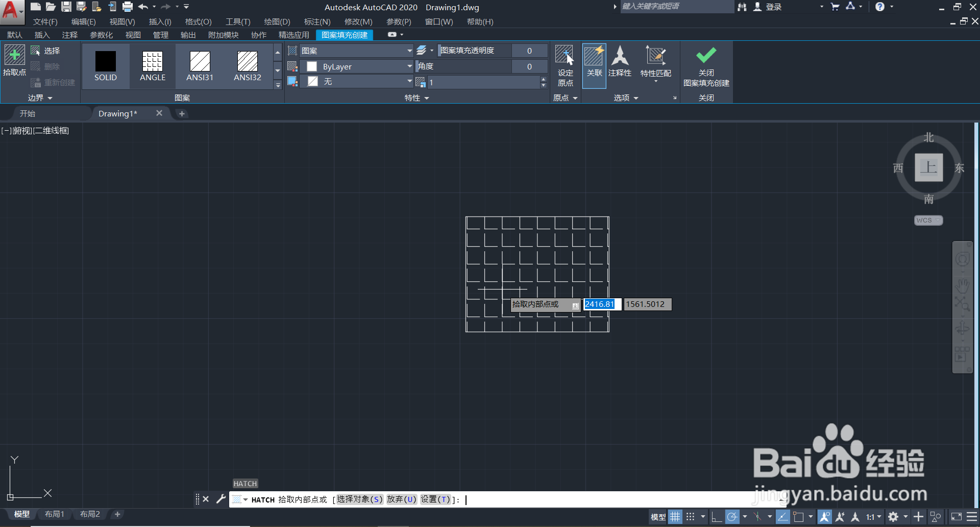Image resolution: width=980 pixels, height=527 pixels.
Task: Expand the 选项 options panel
Action: (626, 98)
